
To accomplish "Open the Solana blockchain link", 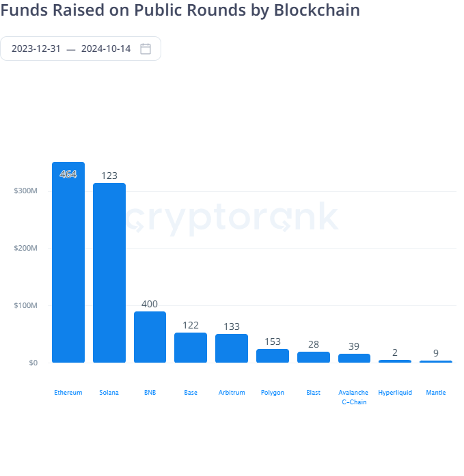I will 109,393.
